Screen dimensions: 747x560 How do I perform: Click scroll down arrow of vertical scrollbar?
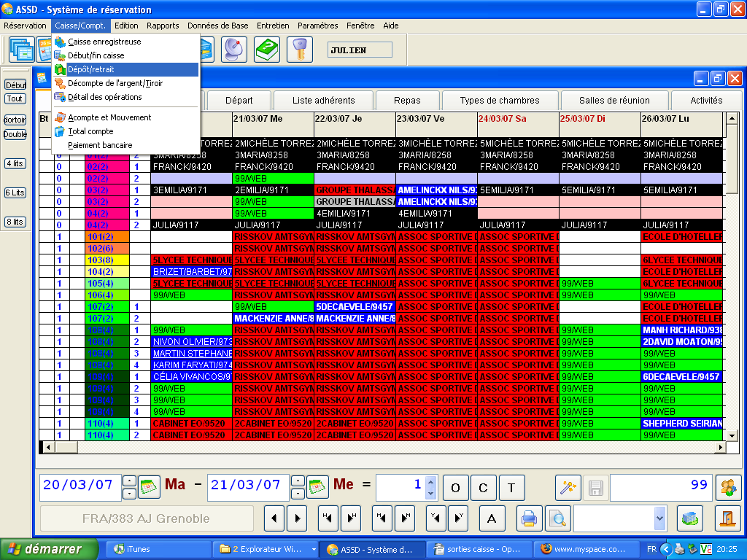pyautogui.click(x=732, y=435)
